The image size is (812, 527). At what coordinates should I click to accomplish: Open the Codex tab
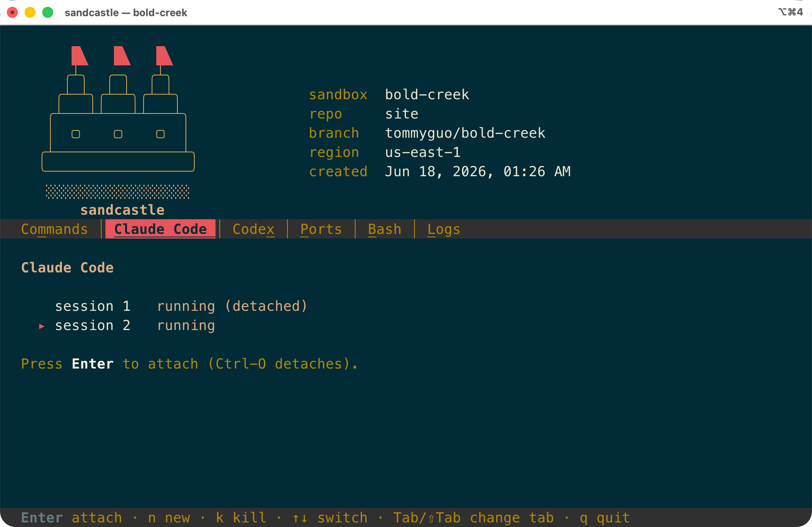pyautogui.click(x=254, y=229)
